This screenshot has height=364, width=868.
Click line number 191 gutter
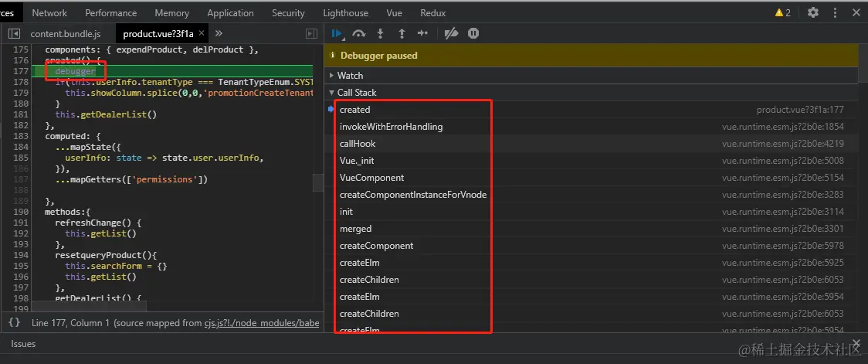point(20,223)
